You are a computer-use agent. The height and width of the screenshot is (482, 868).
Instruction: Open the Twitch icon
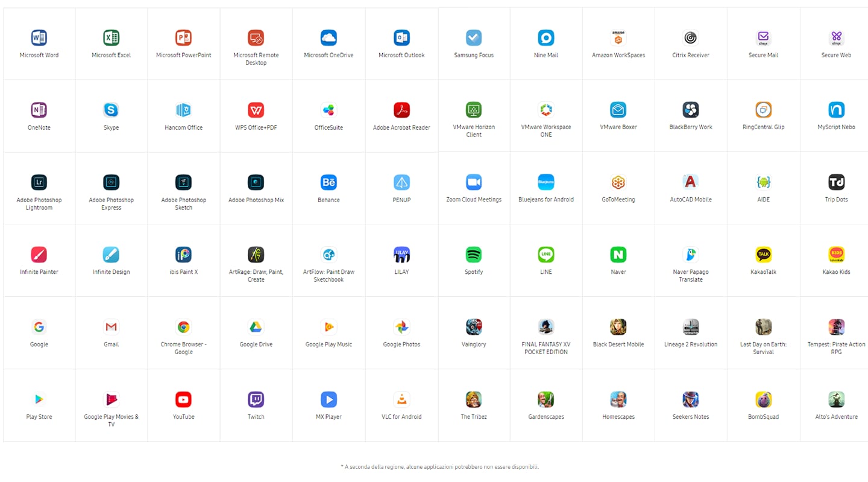pyautogui.click(x=256, y=399)
